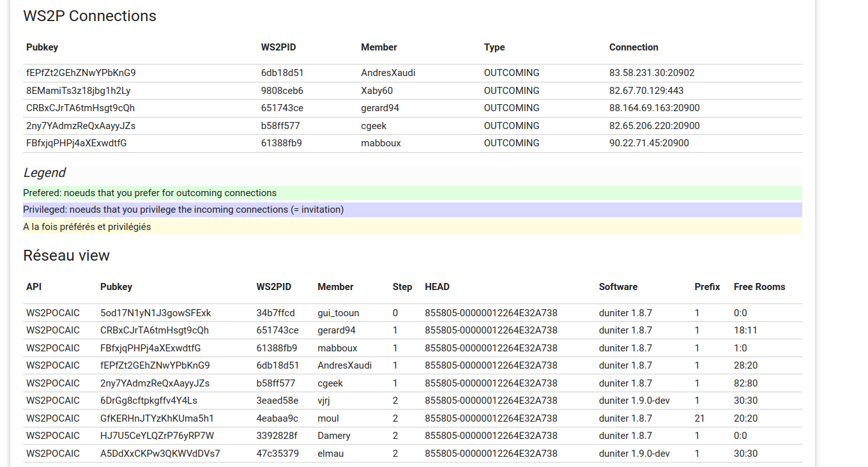
Task: Click the Connection column header
Action: click(x=634, y=47)
